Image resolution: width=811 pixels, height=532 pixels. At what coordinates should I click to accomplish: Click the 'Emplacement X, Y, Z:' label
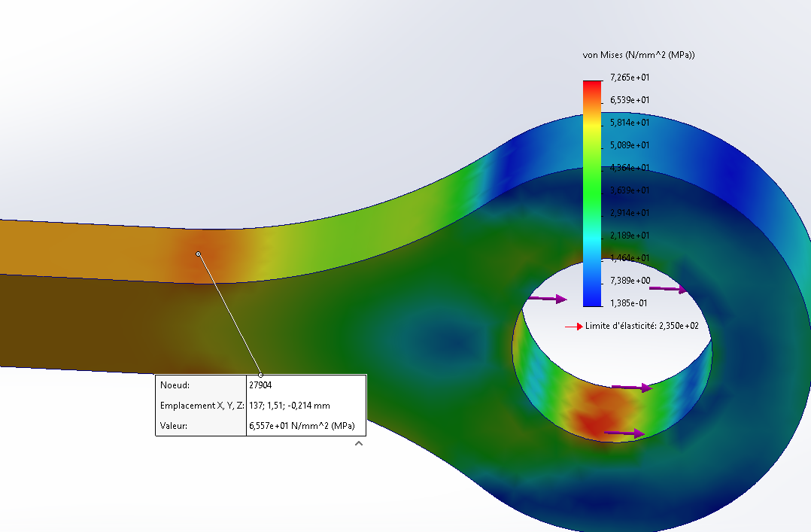202,406
